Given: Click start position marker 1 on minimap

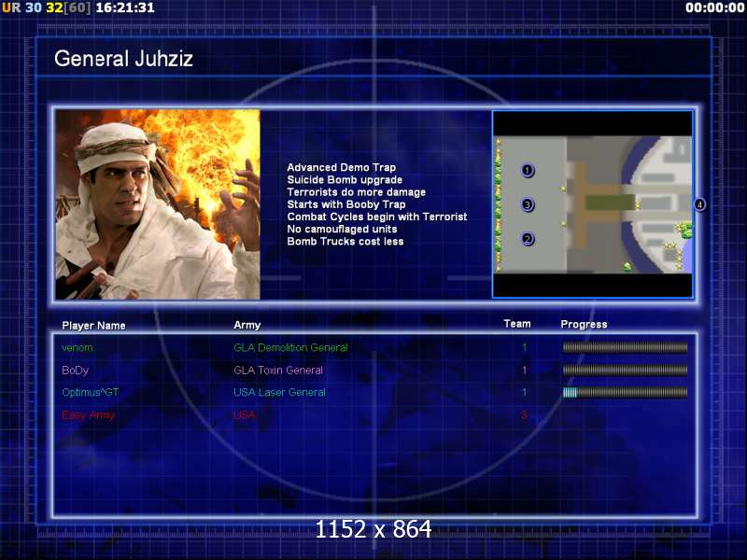Looking at the screenshot, I should tap(527, 170).
